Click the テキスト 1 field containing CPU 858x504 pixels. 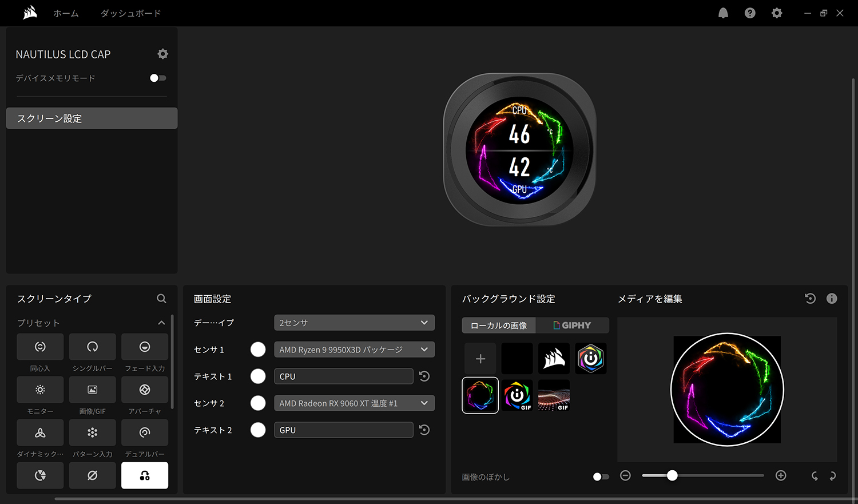pyautogui.click(x=343, y=376)
